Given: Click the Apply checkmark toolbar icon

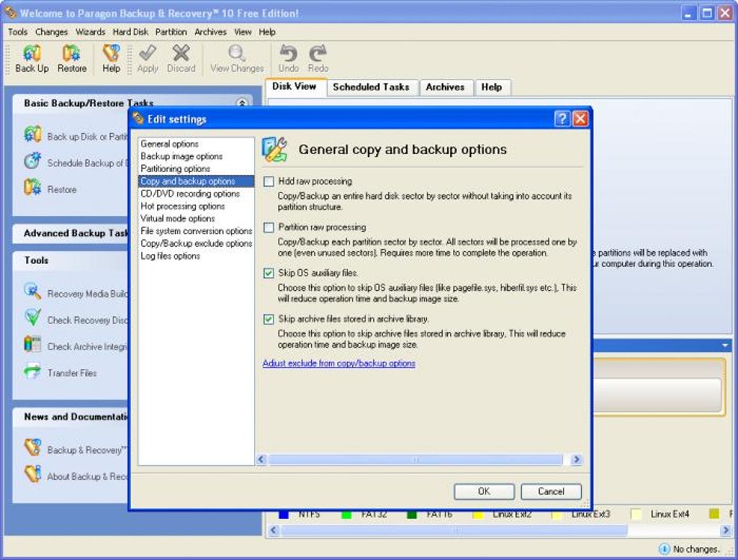Looking at the screenshot, I should click(148, 53).
